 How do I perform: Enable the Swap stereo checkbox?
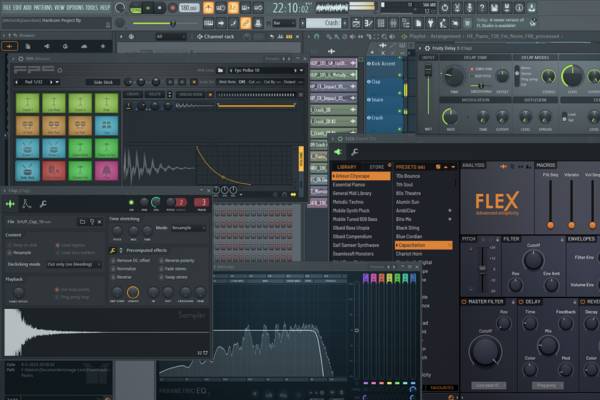(x=161, y=277)
